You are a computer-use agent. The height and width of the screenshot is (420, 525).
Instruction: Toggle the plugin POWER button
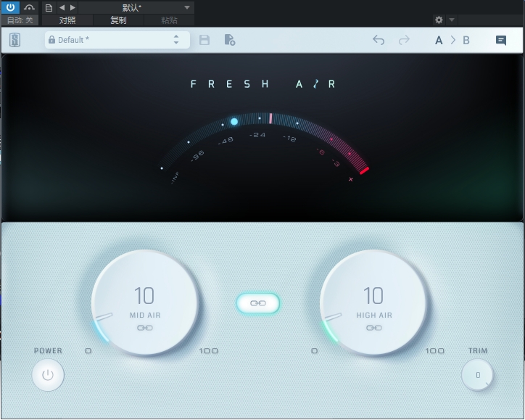[48, 375]
